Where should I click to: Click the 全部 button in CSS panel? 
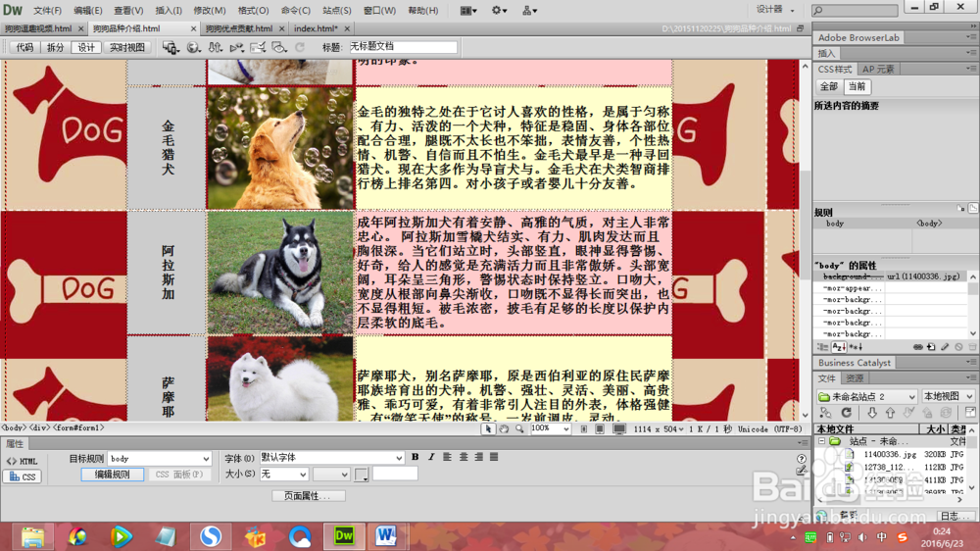[829, 87]
